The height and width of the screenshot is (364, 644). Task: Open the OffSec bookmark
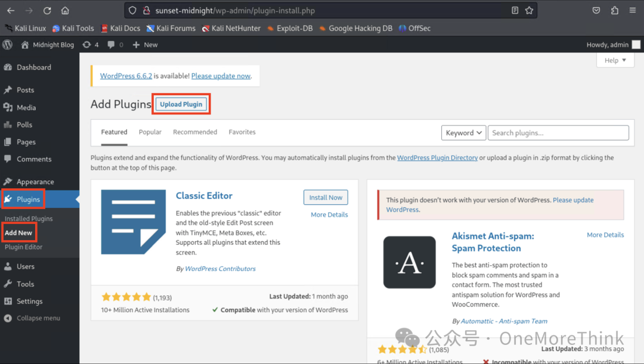pyautogui.click(x=415, y=29)
